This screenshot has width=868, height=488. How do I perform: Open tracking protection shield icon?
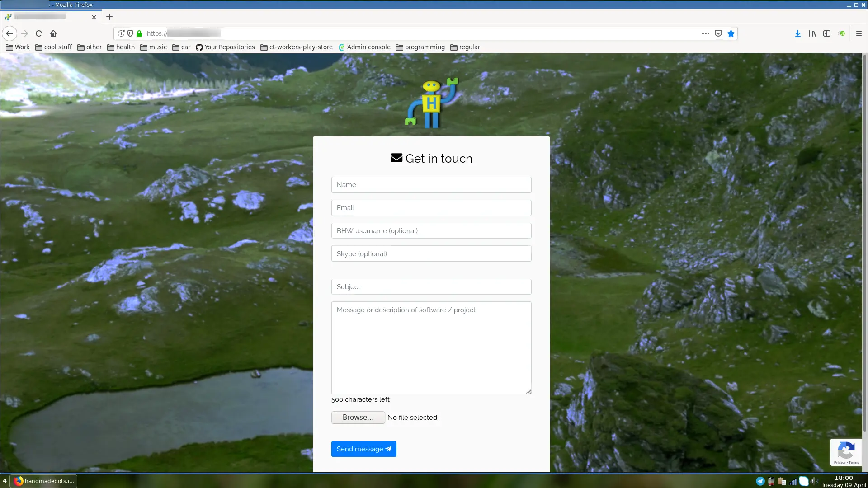click(130, 33)
